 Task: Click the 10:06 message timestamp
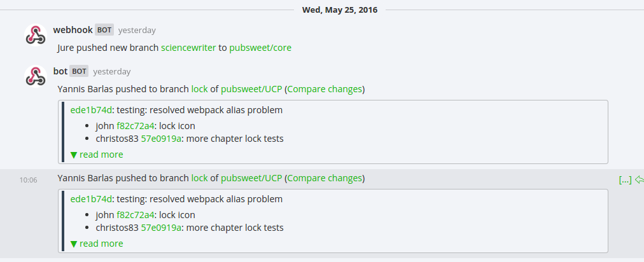(28, 180)
